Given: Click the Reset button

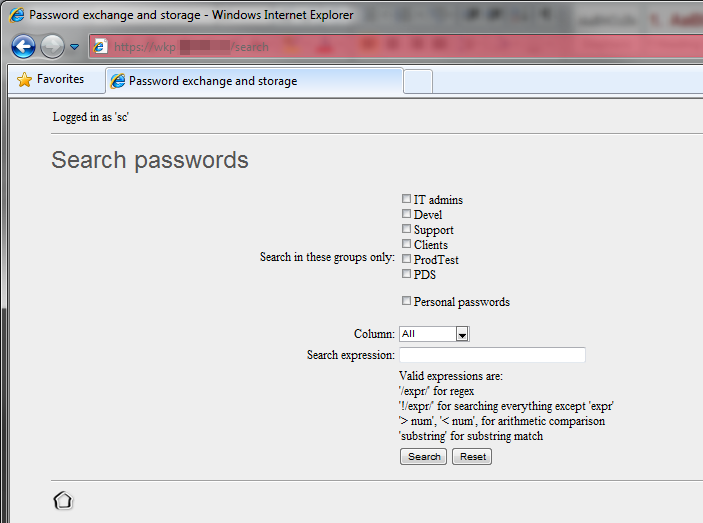Looking at the screenshot, I should [x=472, y=457].
